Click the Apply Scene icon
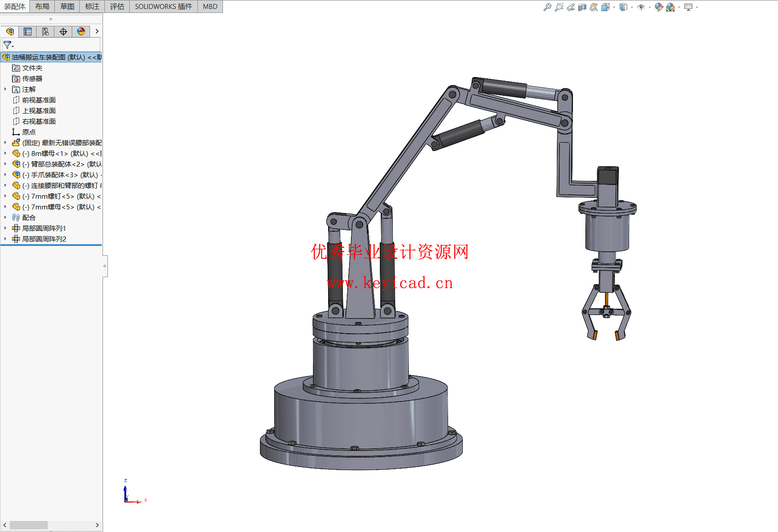 click(x=670, y=7)
